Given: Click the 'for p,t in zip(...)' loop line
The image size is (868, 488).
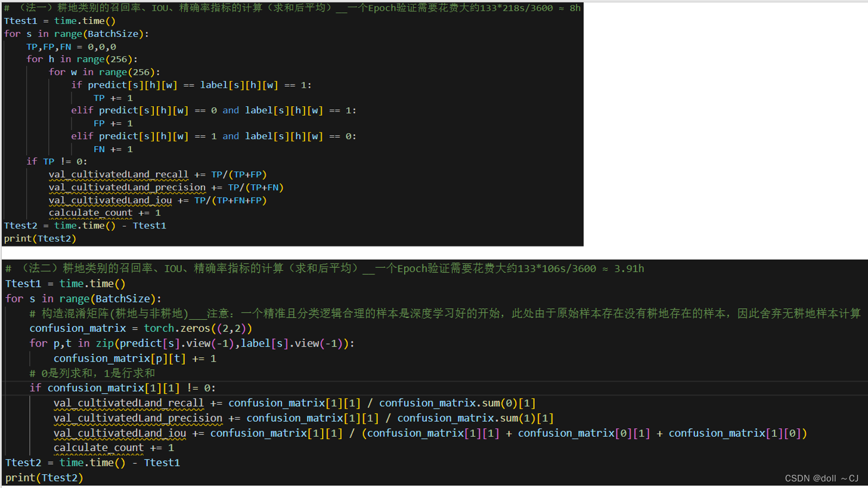Looking at the screenshot, I should pyautogui.click(x=192, y=344).
